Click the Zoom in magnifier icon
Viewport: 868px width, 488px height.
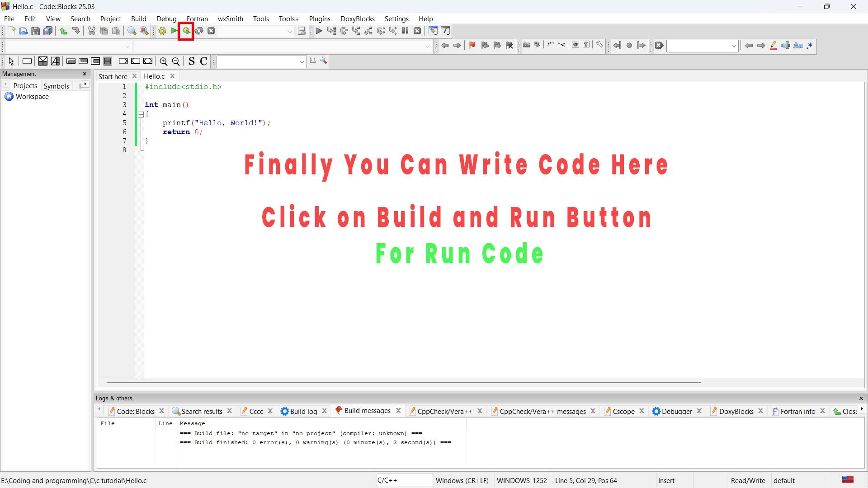(164, 61)
